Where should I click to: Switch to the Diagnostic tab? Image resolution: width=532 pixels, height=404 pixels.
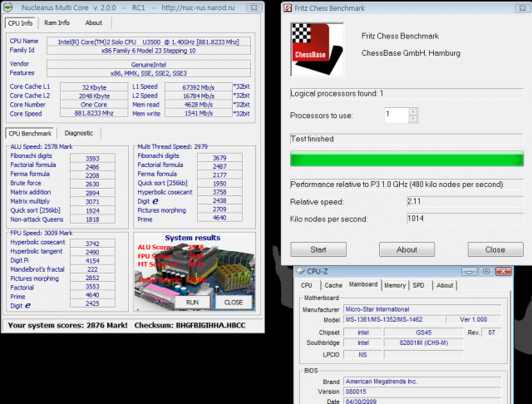point(79,133)
